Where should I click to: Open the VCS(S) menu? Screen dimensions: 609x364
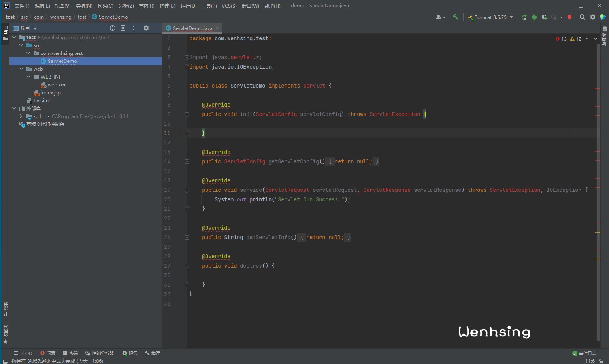(x=229, y=6)
